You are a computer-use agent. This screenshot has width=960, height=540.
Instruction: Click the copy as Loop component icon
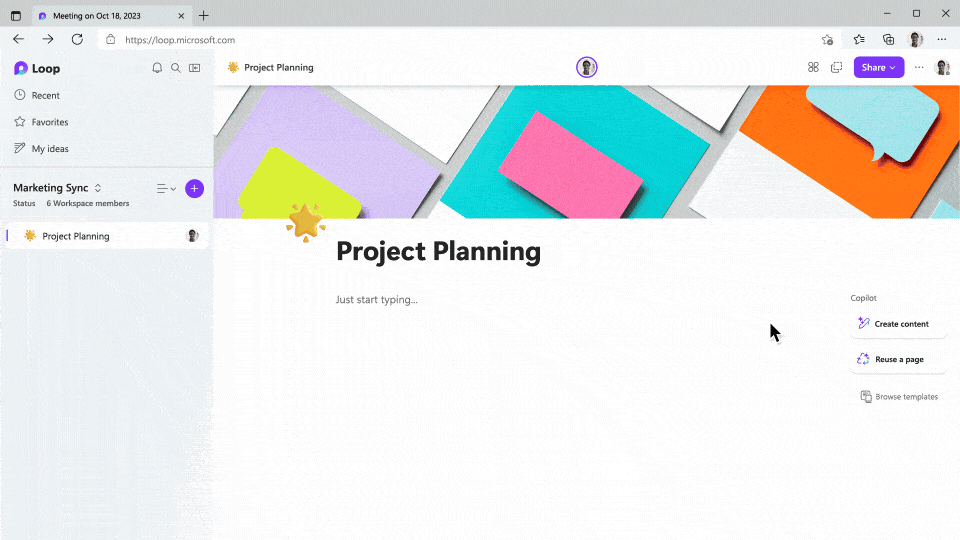coord(837,68)
